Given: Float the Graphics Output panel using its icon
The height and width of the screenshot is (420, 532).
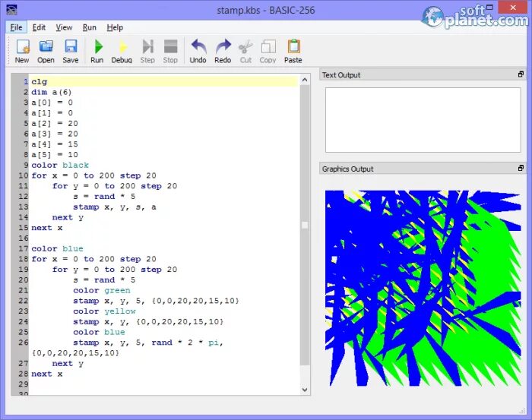Looking at the screenshot, I should pyautogui.click(x=521, y=168).
